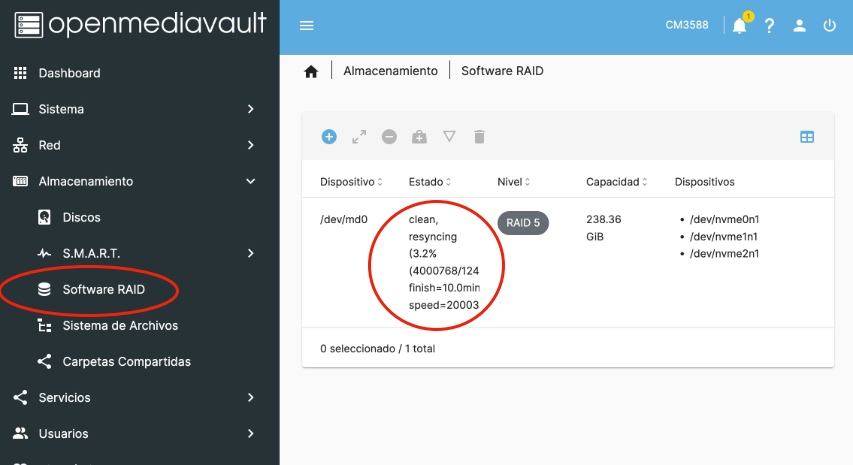Click /dev/nvme1n1 in device list
This screenshot has width=853, height=465.
click(724, 237)
